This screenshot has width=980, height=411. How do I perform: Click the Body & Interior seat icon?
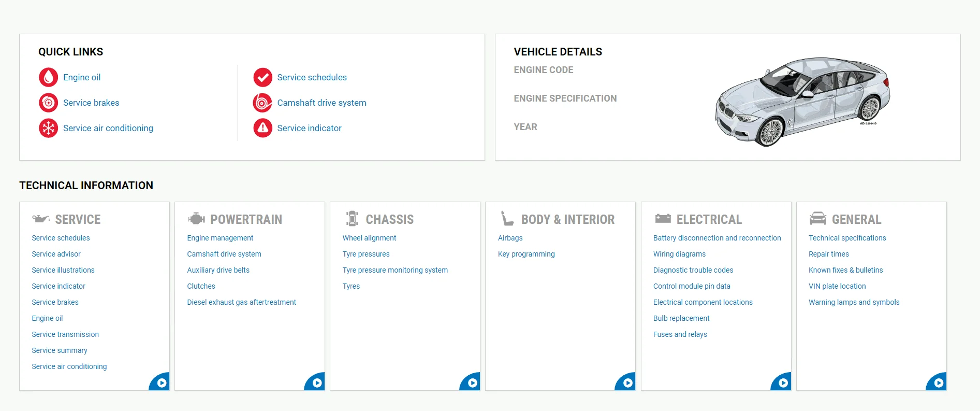tap(507, 219)
